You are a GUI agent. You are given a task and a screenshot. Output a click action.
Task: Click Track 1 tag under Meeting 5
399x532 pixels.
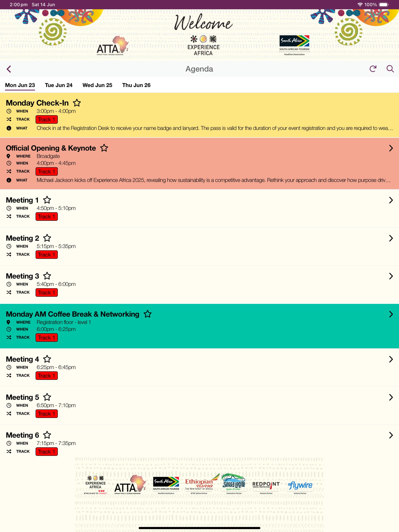47,414
